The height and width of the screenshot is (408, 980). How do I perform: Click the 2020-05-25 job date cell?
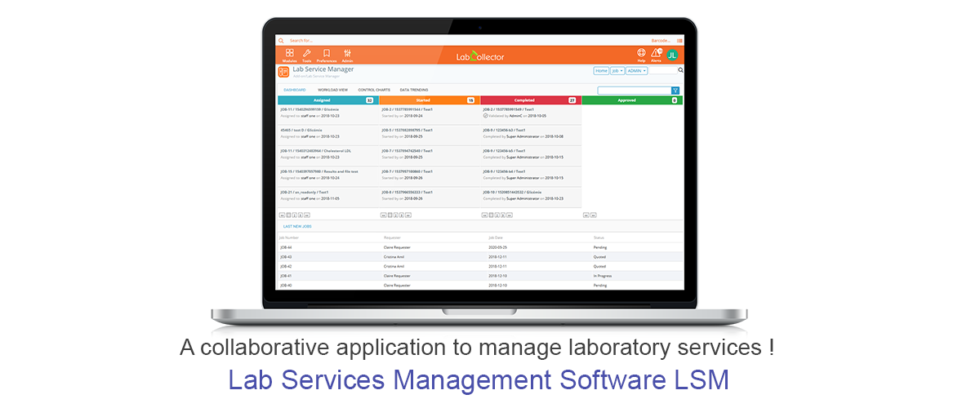[x=497, y=247]
